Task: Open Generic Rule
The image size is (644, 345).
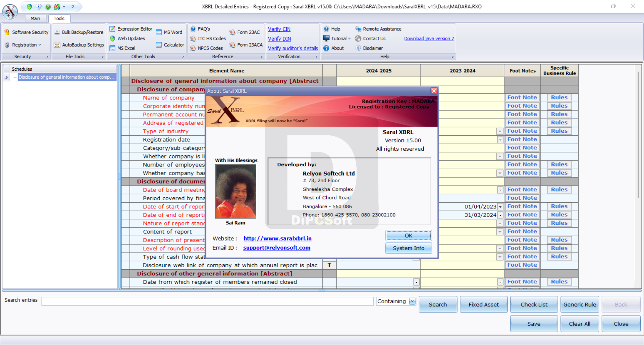Action: click(580, 304)
